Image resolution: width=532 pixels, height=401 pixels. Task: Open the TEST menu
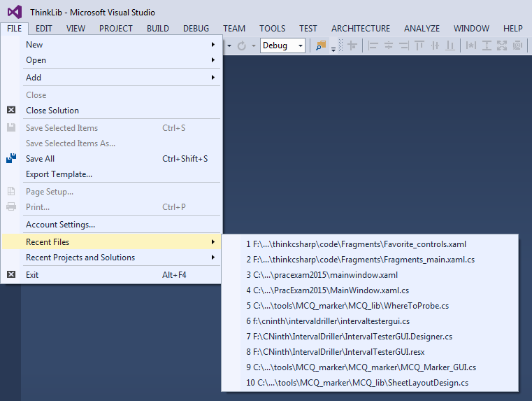click(308, 29)
